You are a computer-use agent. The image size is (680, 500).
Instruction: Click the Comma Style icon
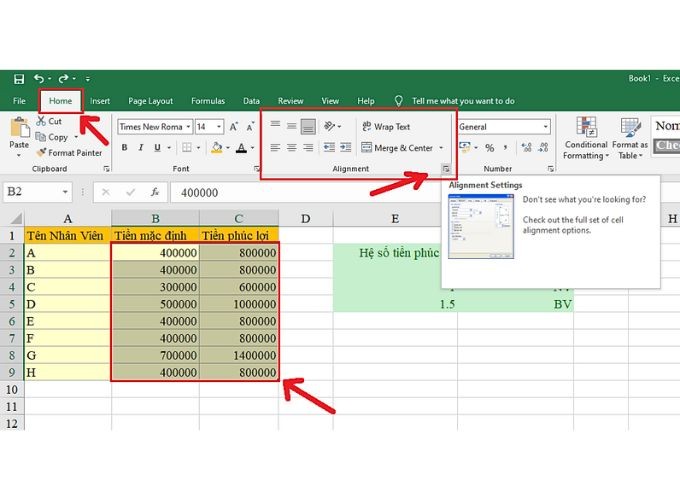pyautogui.click(x=506, y=148)
